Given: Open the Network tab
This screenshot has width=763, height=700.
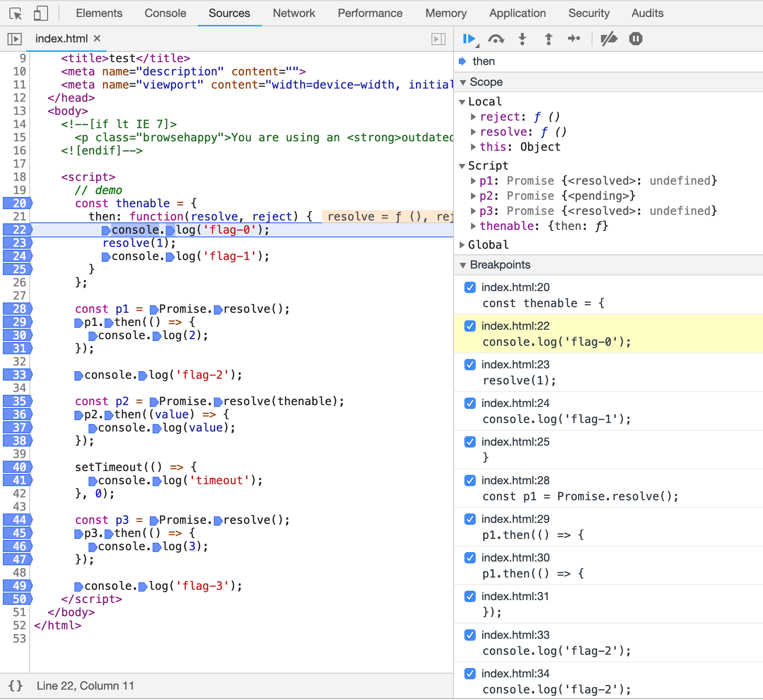Looking at the screenshot, I should coord(294,13).
